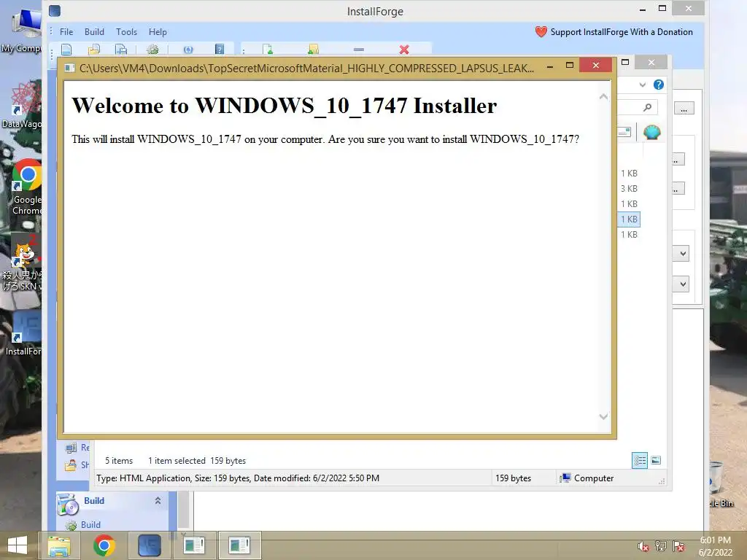
Task: Click the taskbar clock showing 6:01 PM
Action: click(x=715, y=545)
